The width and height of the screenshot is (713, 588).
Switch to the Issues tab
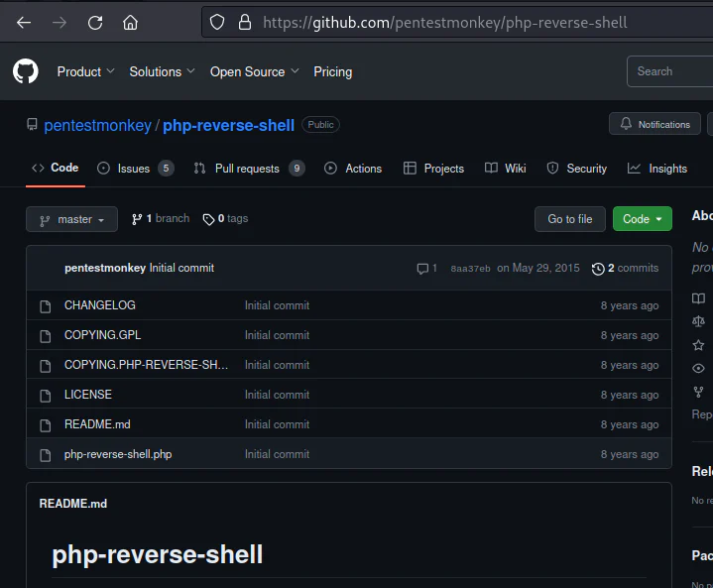pyautogui.click(x=136, y=169)
